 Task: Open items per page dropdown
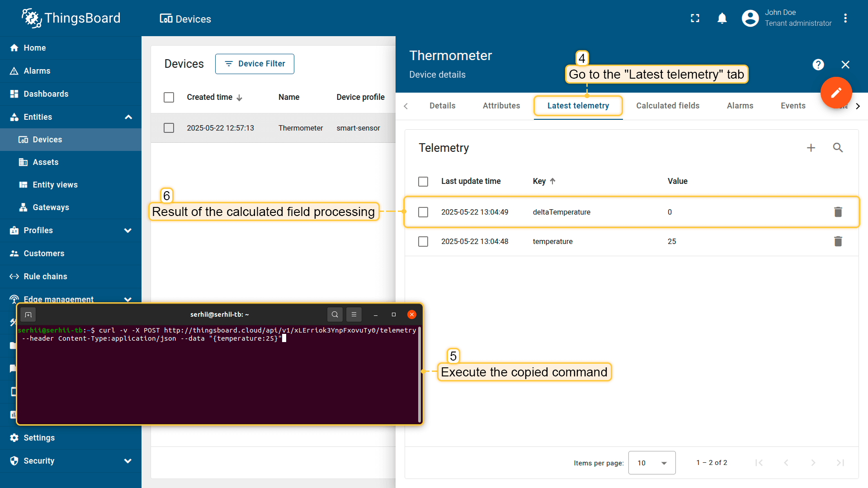point(651,463)
